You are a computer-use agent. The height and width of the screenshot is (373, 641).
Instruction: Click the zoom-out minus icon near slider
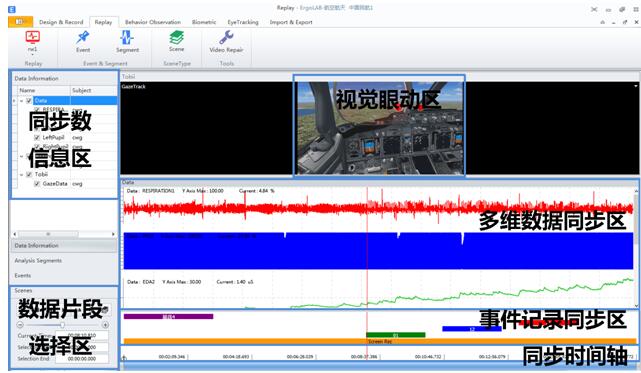pos(20,325)
